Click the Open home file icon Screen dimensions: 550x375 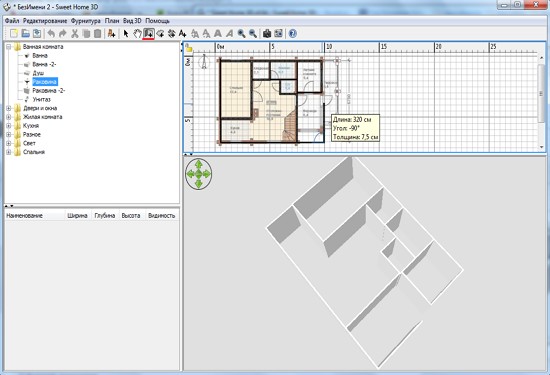tap(26, 34)
